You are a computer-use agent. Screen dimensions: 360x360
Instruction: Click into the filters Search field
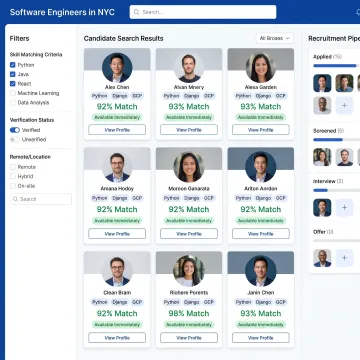click(41, 199)
